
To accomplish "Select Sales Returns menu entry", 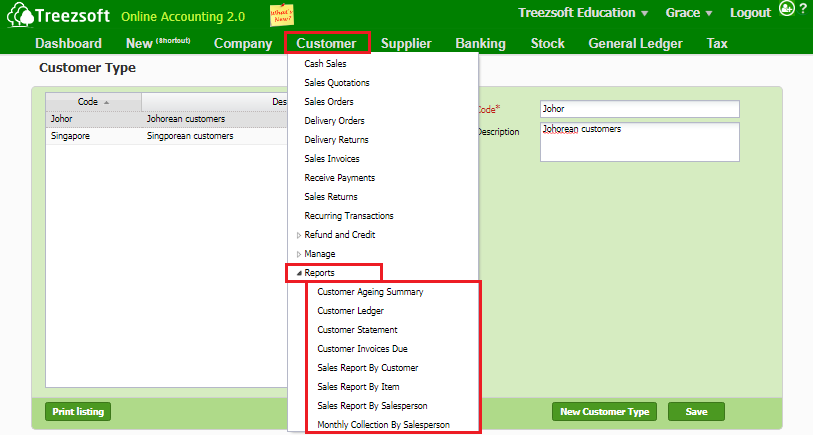I will pos(331,197).
